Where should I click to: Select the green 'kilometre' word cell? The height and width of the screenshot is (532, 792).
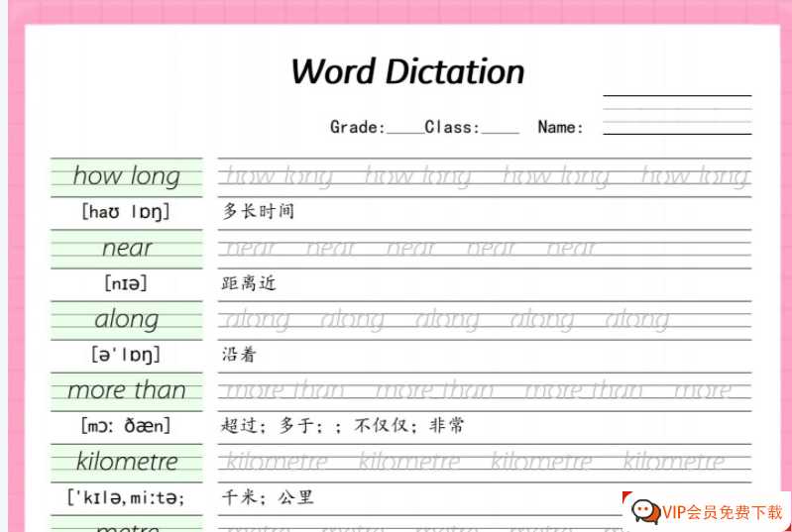(x=126, y=462)
